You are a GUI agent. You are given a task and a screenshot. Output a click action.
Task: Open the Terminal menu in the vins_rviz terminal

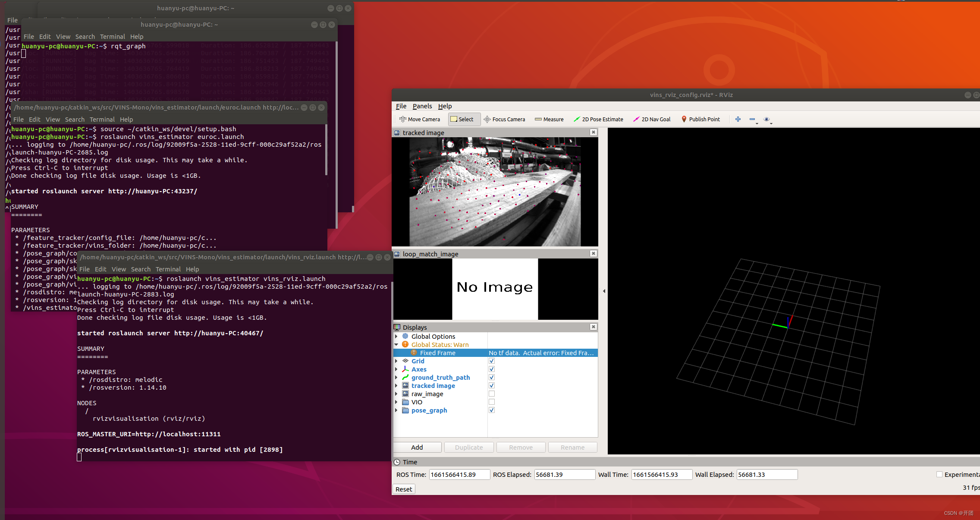pyautogui.click(x=168, y=269)
